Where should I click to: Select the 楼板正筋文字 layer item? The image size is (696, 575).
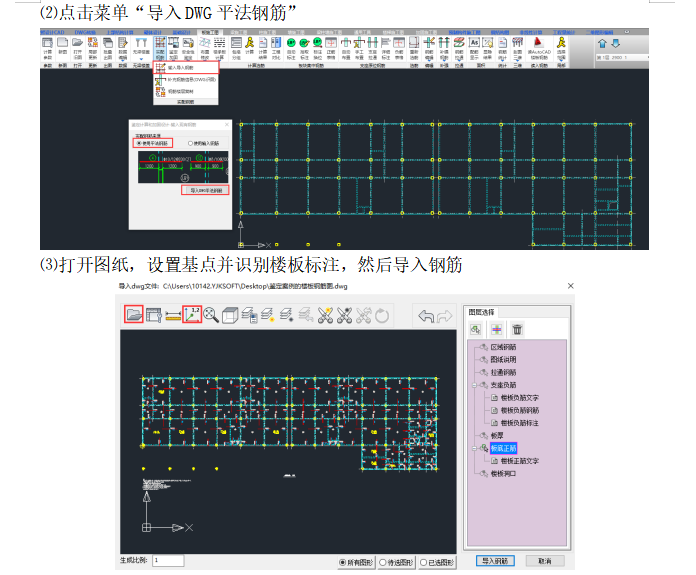pyautogui.click(x=519, y=461)
